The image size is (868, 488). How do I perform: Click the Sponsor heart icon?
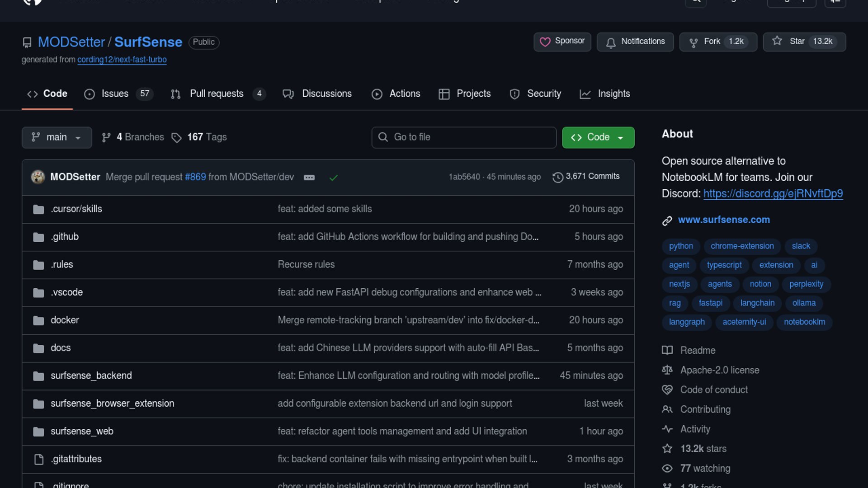pyautogui.click(x=545, y=42)
